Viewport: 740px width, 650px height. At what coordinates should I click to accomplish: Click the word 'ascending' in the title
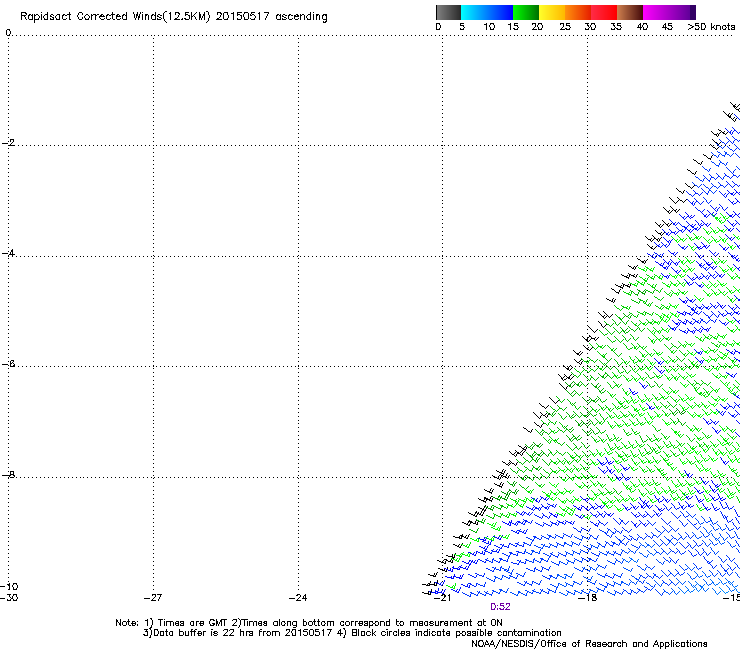tap(301, 17)
